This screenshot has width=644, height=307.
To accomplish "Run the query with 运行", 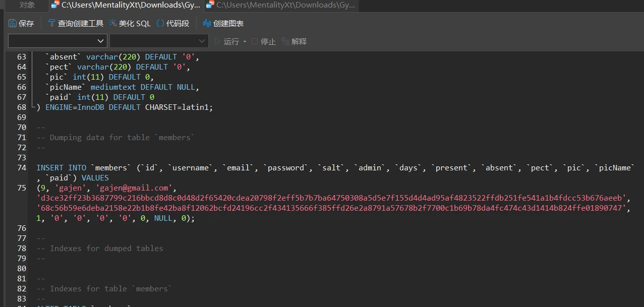I will pos(226,41).
